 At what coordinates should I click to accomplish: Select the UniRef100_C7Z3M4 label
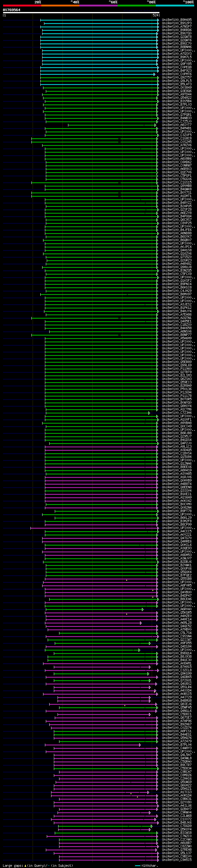point(176,413)
